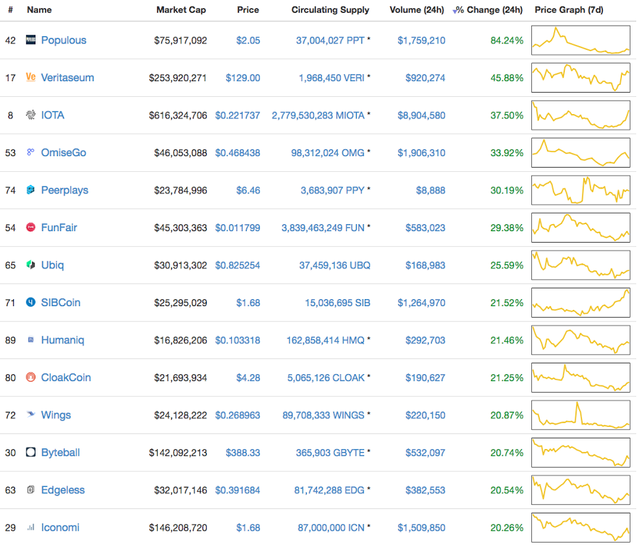Image resolution: width=640 pixels, height=545 pixels.
Task: Sort table by Market Cap header
Action: (181, 10)
